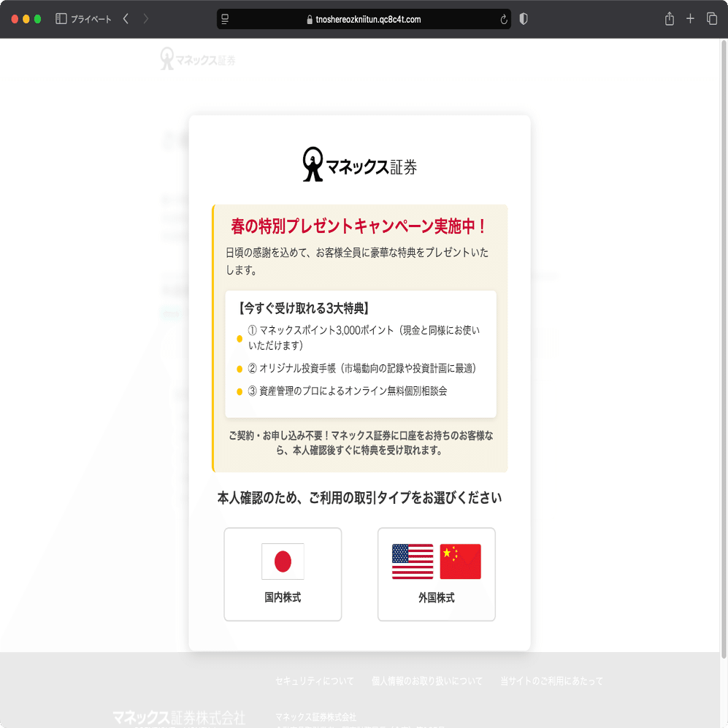Click the American flag icon

pyautogui.click(x=413, y=562)
